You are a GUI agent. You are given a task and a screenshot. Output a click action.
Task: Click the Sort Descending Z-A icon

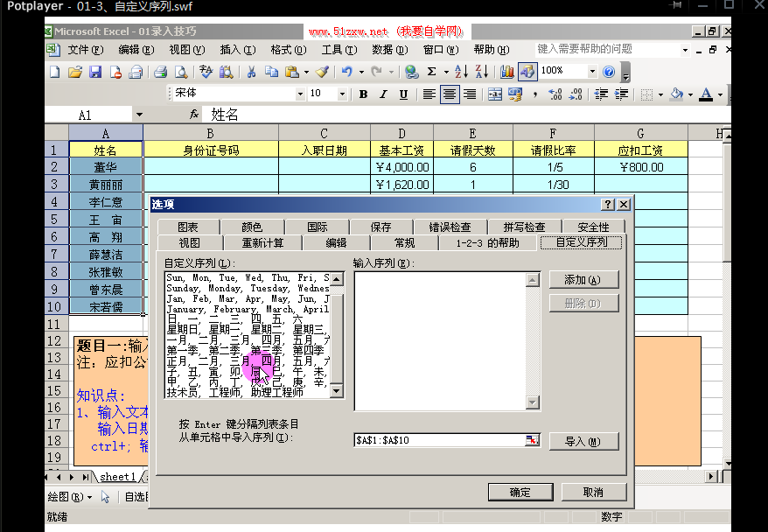pyautogui.click(x=481, y=72)
